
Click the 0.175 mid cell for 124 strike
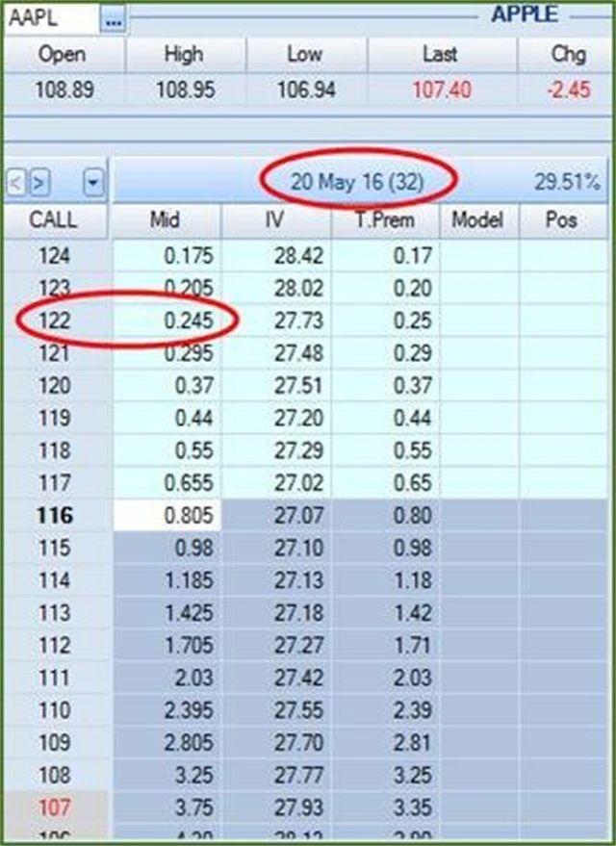pos(167,257)
